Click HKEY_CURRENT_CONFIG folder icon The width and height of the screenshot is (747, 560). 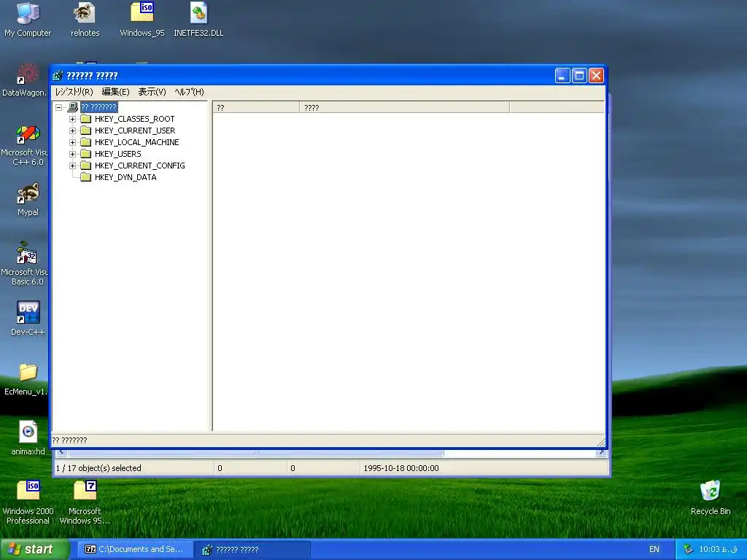[x=86, y=166]
